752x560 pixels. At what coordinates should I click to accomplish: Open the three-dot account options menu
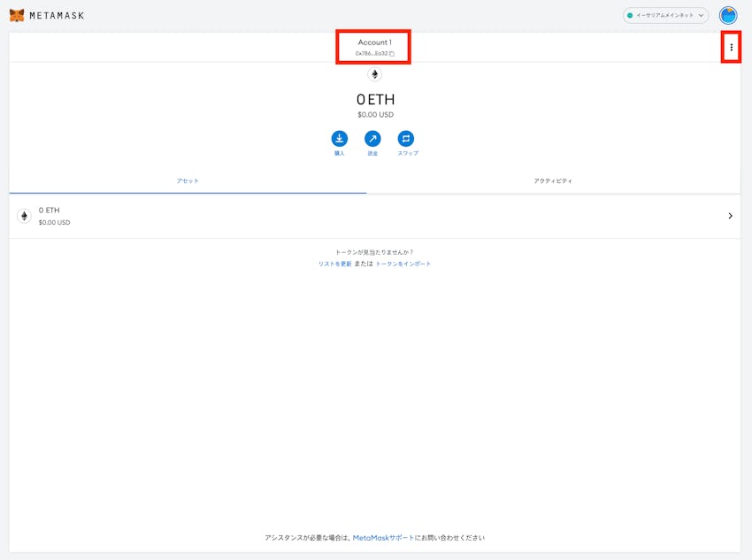click(x=731, y=47)
